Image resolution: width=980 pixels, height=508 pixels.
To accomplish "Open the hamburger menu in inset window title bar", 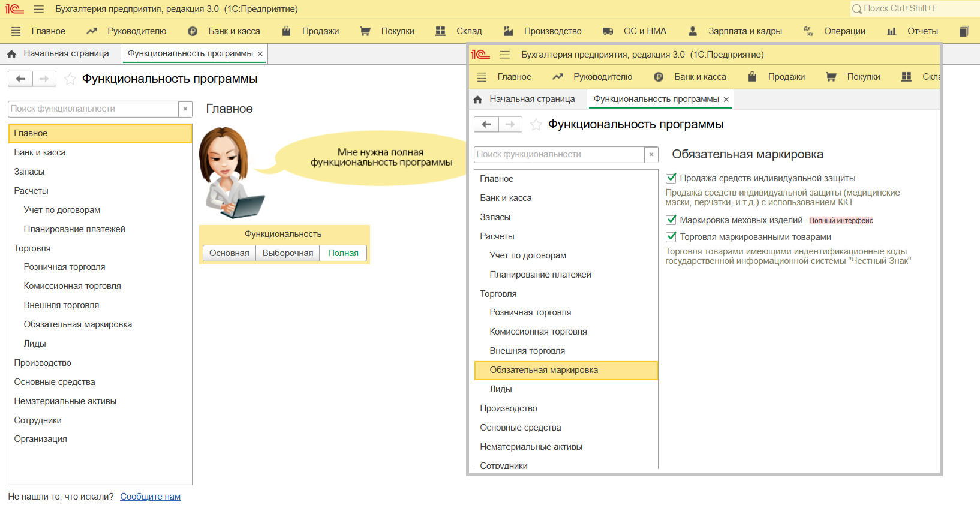I will pyautogui.click(x=505, y=55).
